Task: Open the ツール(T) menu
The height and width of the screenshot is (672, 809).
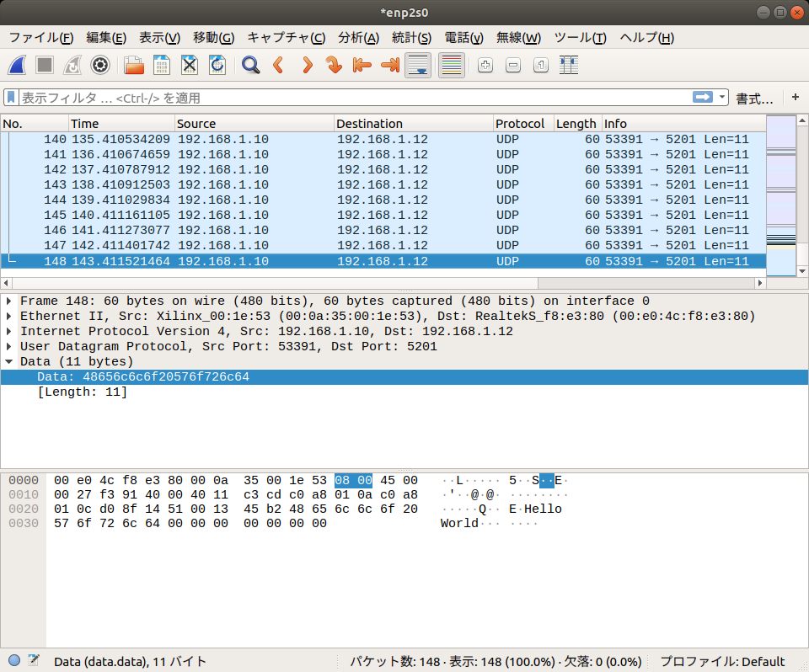Action: (580, 38)
